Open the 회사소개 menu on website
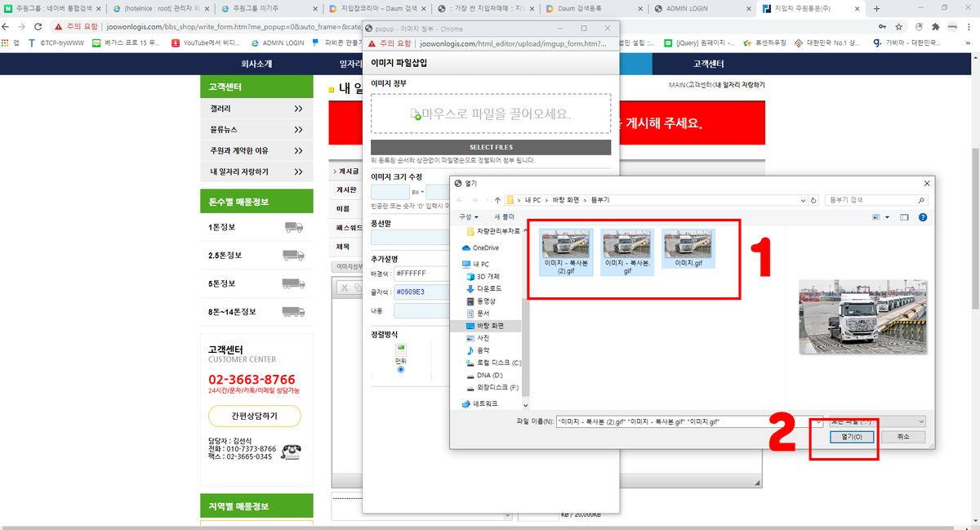 (x=256, y=64)
